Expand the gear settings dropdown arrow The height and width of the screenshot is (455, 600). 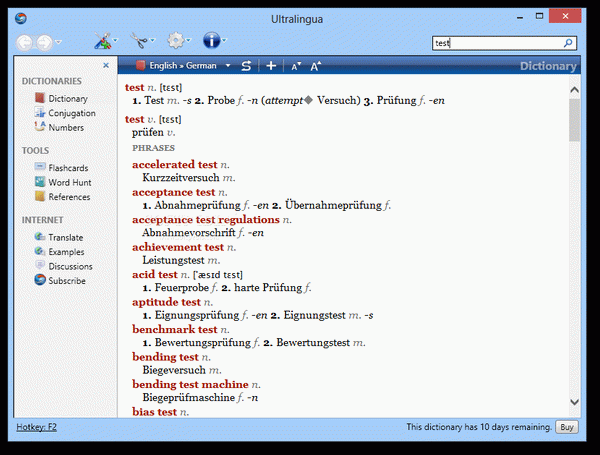(189, 40)
